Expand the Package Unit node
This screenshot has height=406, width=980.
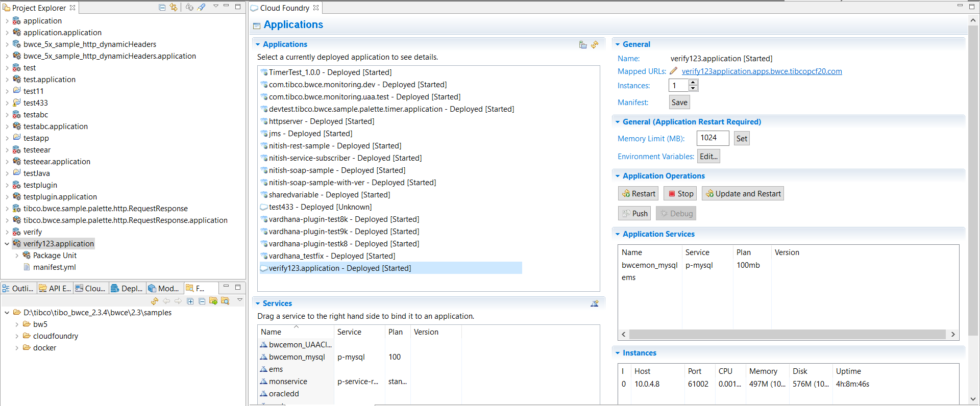click(17, 256)
